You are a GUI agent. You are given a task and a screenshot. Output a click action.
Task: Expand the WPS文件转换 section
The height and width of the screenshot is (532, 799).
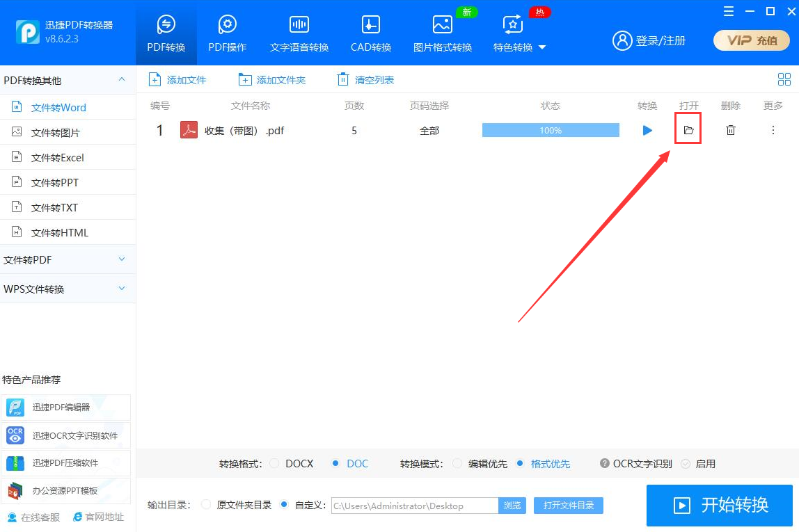click(68, 289)
